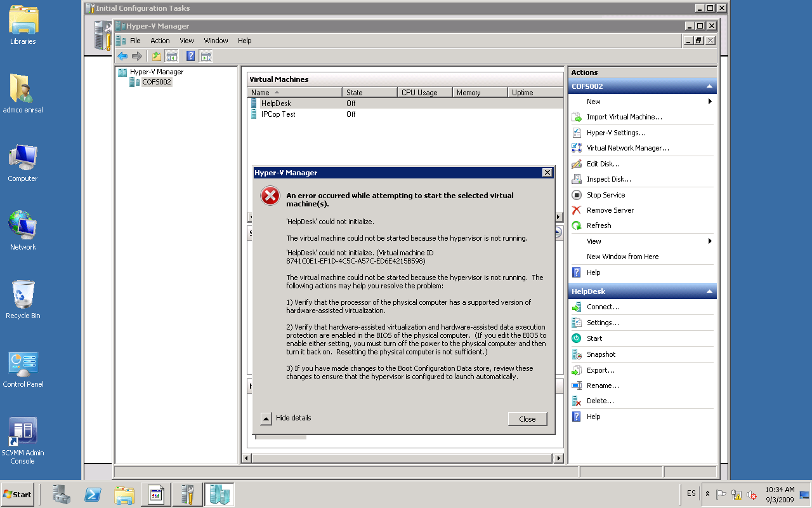Viewport: 812px width, 508px height.
Task: Open Import Virtual Machine action
Action: pos(625,117)
